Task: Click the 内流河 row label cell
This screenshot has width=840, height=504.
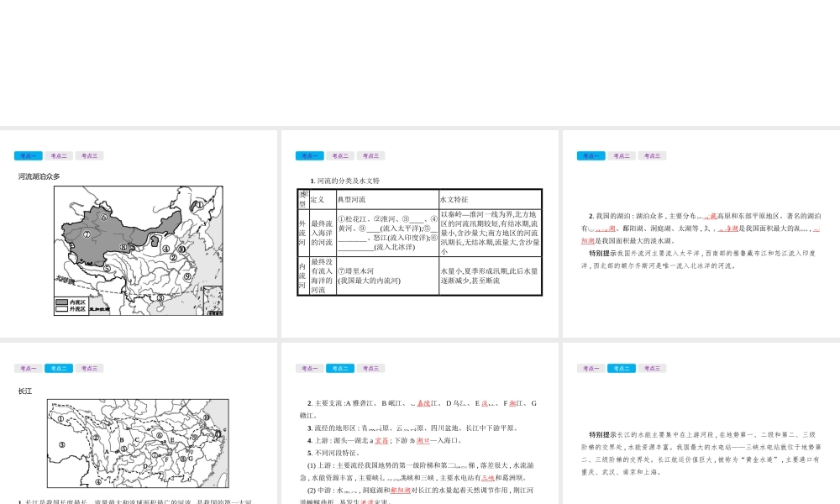Action: click(303, 276)
